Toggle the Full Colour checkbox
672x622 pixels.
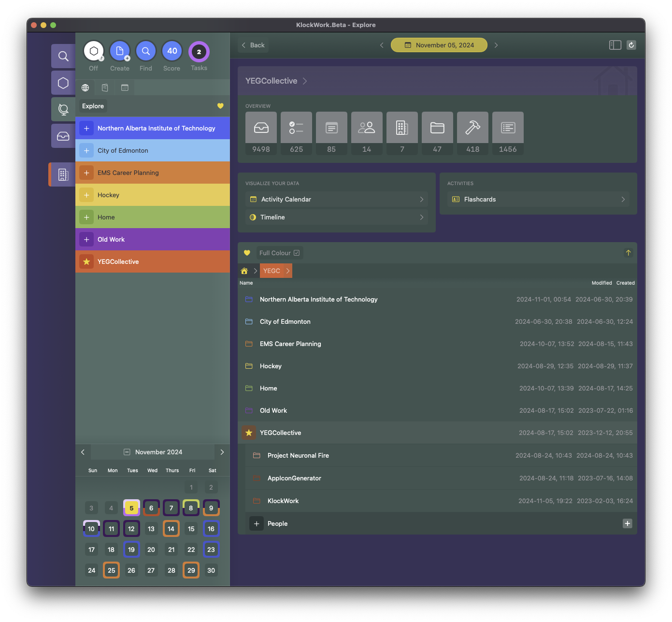click(279, 253)
